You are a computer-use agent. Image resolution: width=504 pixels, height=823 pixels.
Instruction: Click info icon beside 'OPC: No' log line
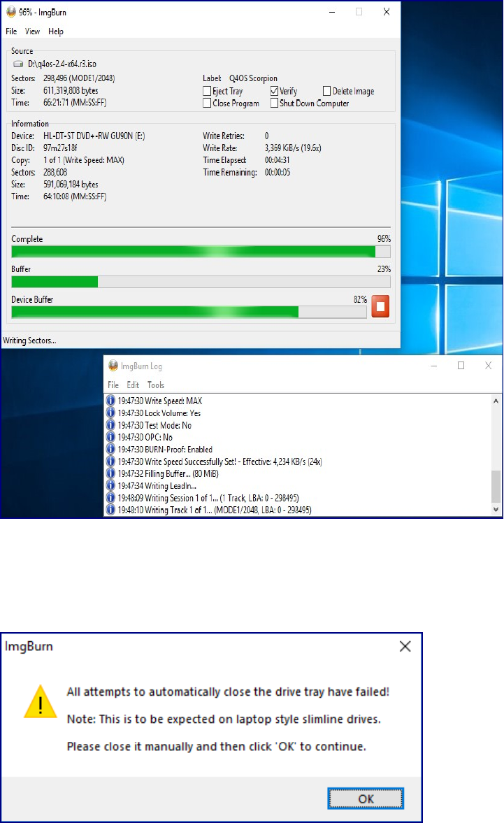pyautogui.click(x=110, y=437)
